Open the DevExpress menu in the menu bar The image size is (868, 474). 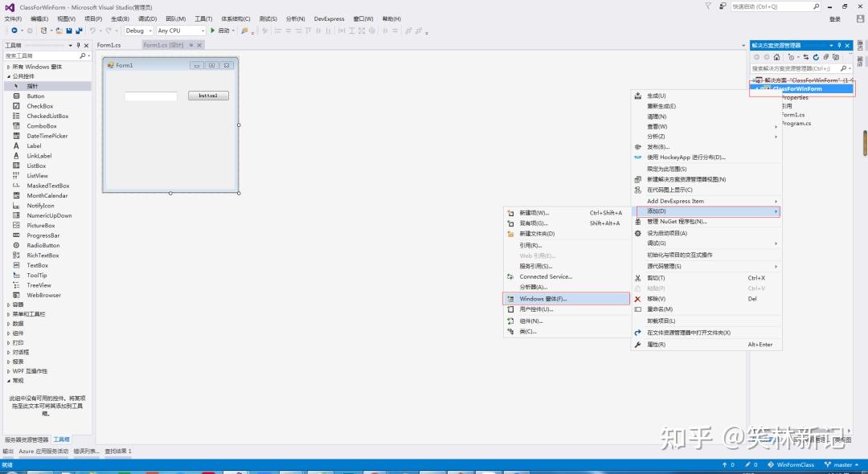pyautogui.click(x=329, y=18)
